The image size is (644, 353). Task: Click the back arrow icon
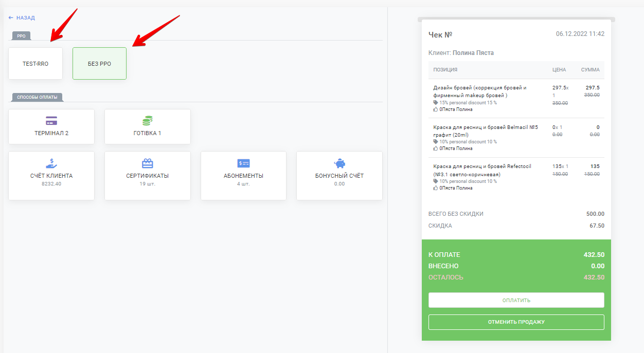coord(11,17)
